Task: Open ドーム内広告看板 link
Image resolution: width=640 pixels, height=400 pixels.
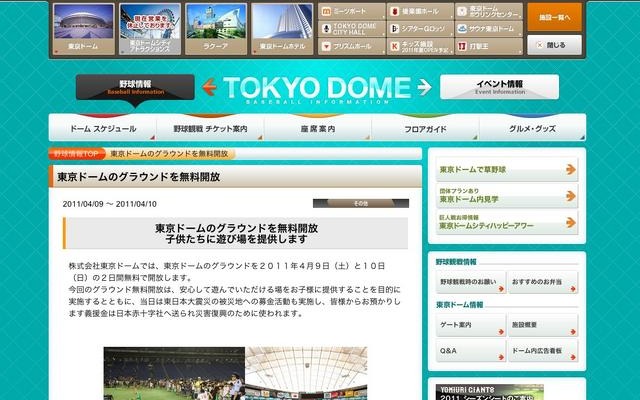Action: click(x=543, y=351)
